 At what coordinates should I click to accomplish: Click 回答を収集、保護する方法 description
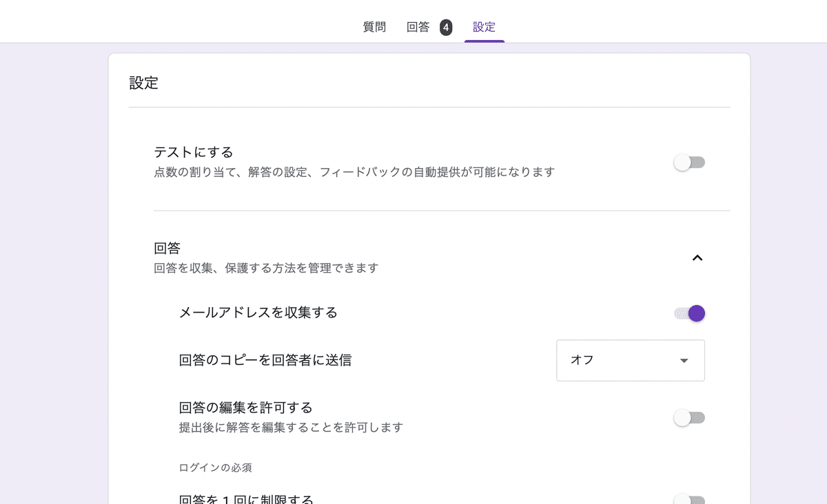pos(266,268)
